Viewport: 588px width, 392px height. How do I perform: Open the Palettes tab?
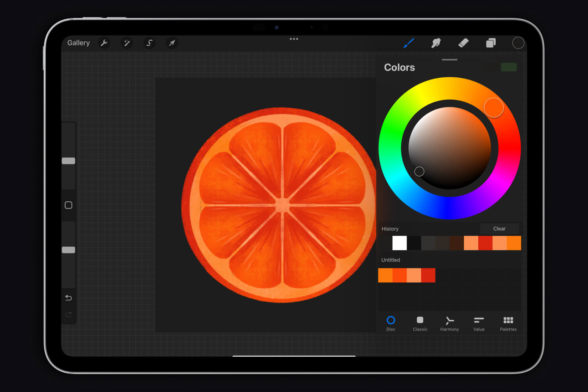coord(508,324)
